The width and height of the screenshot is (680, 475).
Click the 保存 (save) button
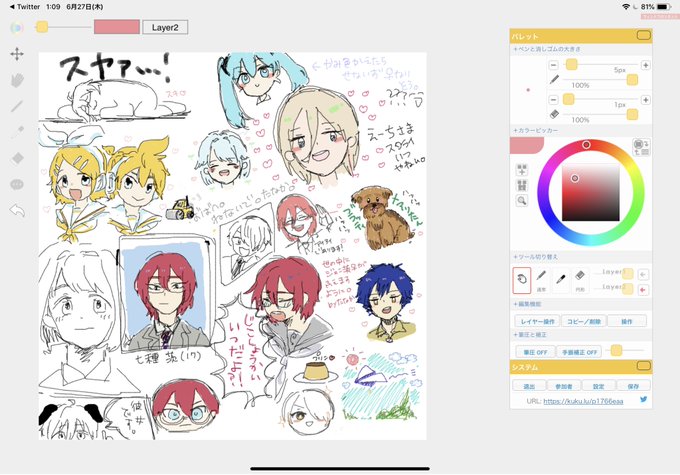633,386
